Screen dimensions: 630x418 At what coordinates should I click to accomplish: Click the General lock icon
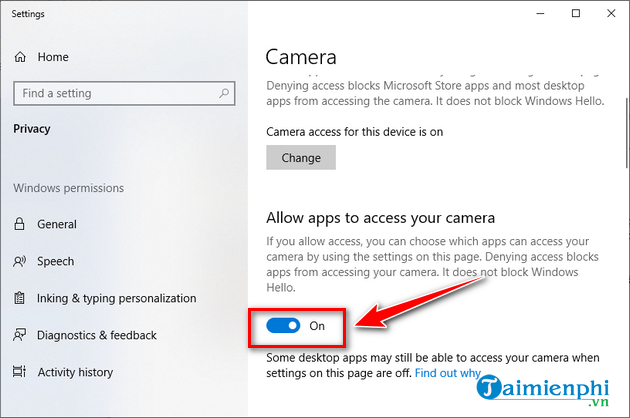[x=19, y=224]
